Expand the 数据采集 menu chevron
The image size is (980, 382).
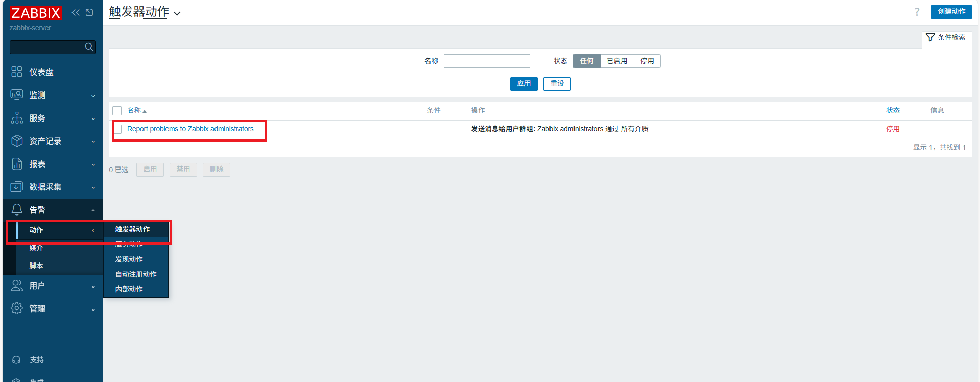[x=93, y=187]
